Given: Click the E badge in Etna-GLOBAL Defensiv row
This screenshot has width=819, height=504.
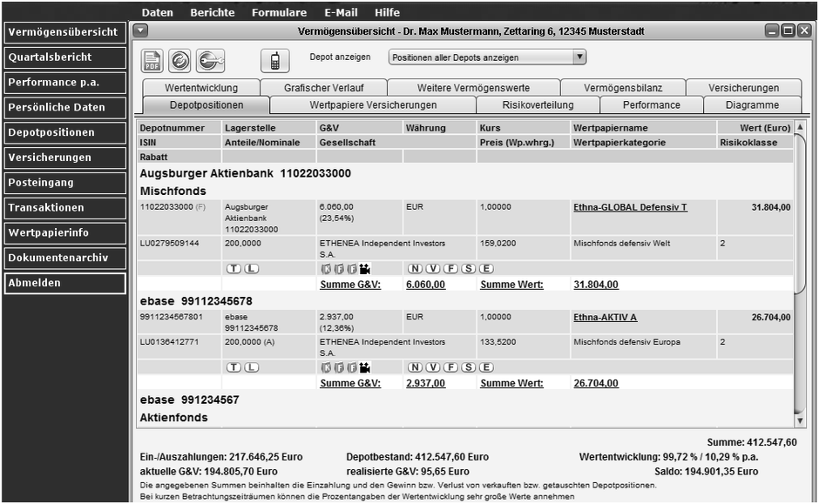Looking at the screenshot, I should click(486, 269).
